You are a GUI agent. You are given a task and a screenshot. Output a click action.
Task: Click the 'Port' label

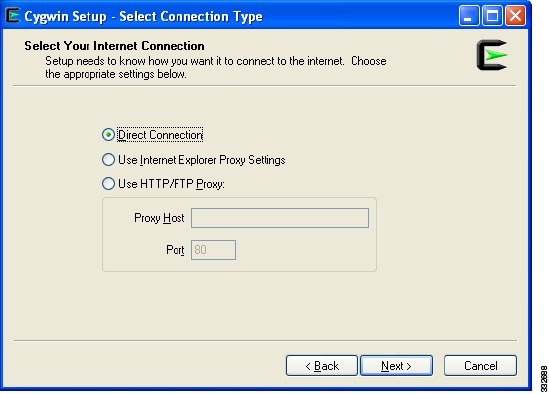(175, 250)
